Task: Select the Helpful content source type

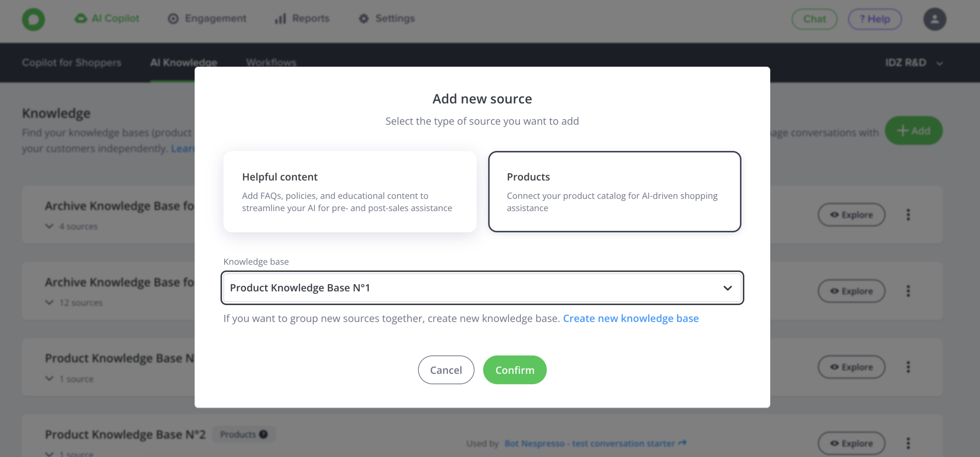Action: point(350,192)
